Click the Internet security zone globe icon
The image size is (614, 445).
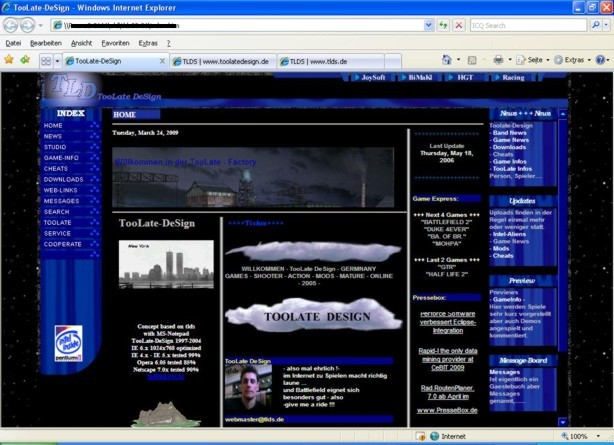(x=434, y=436)
